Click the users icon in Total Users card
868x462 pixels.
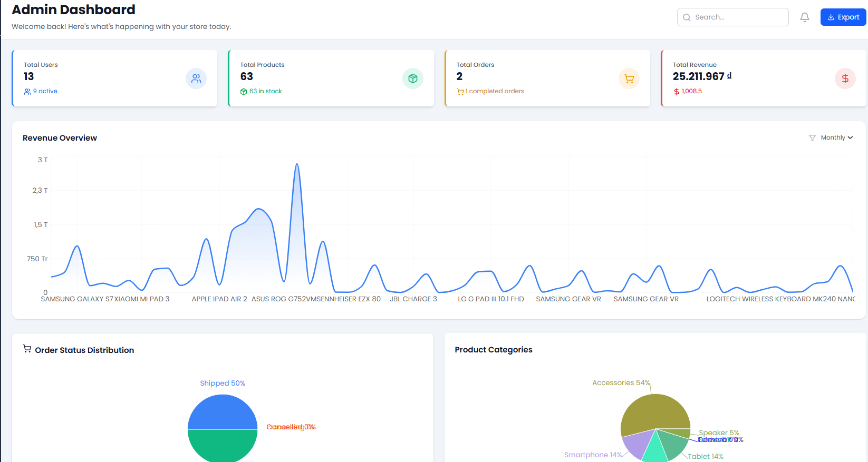196,78
